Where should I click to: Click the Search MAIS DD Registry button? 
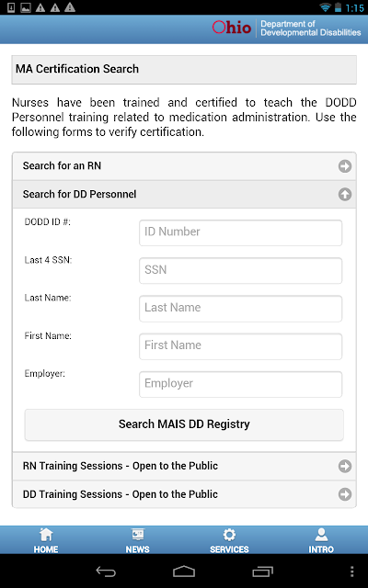pos(184,424)
